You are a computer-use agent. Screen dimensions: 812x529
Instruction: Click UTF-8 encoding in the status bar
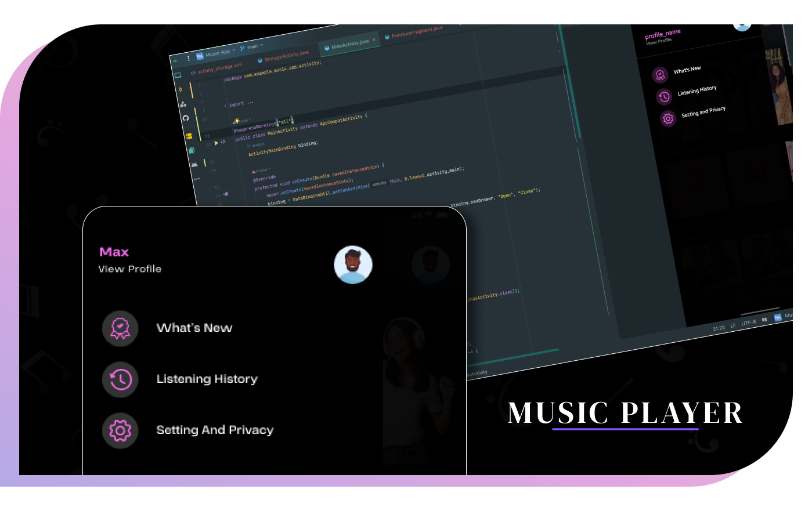click(x=748, y=323)
